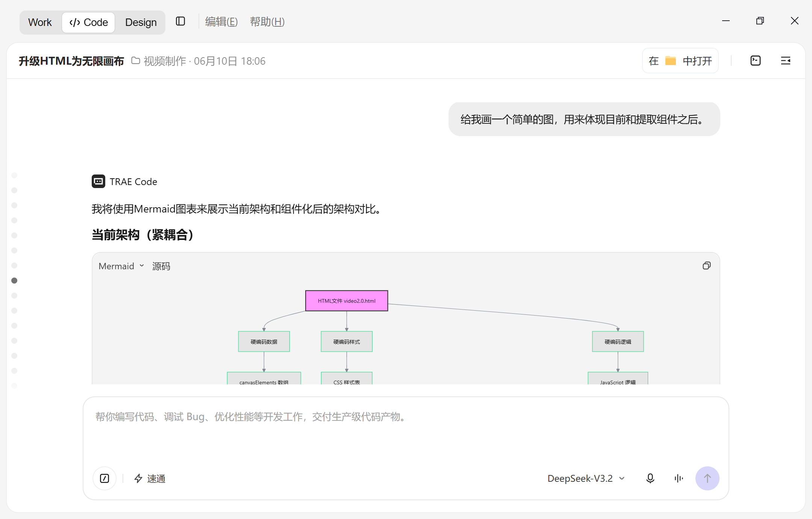Open the collapse list icon at top right
The width and height of the screenshot is (812, 519).
click(x=785, y=61)
